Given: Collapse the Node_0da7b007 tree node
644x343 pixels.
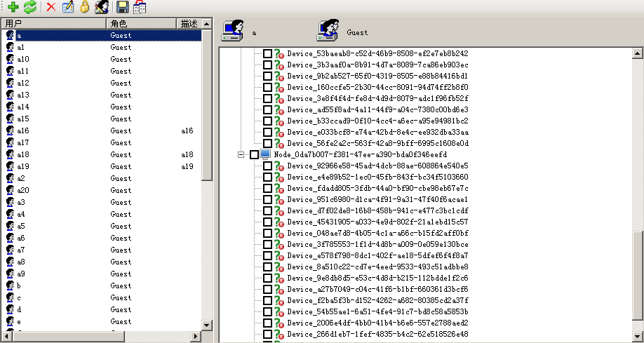Looking at the screenshot, I should pyautogui.click(x=241, y=154).
